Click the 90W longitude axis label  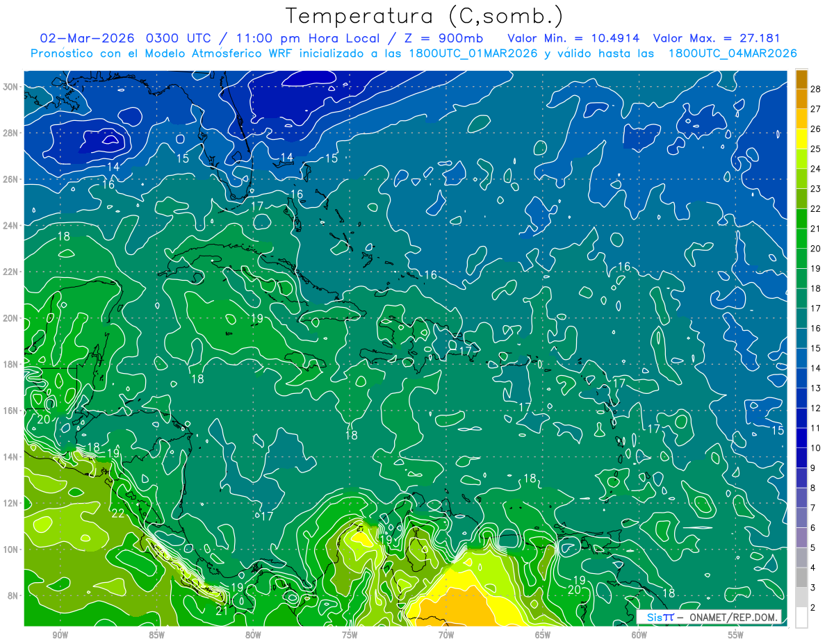[60, 635]
